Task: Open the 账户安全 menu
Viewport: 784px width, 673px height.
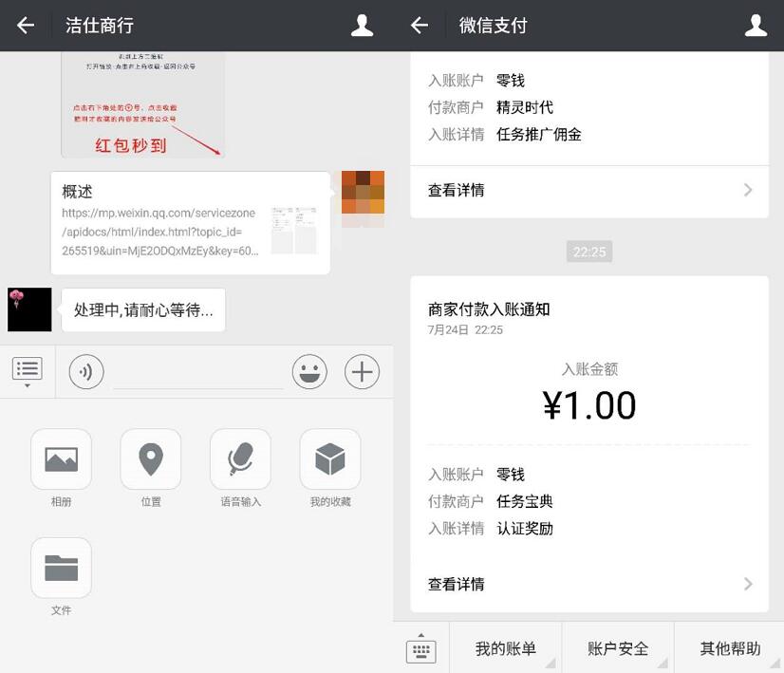Action: pos(618,648)
